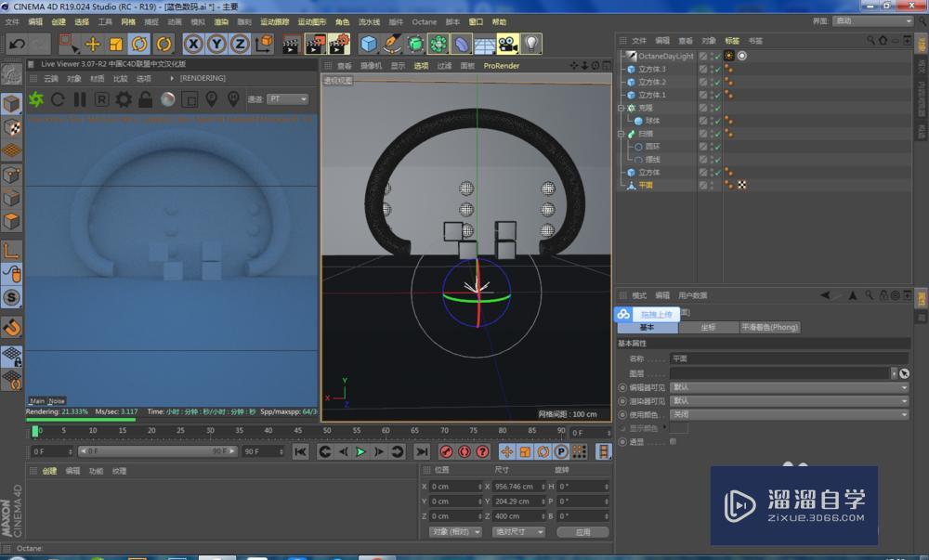The image size is (929, 560).
Task: Toggle Z axis lock
Action: tap(240, 44)
